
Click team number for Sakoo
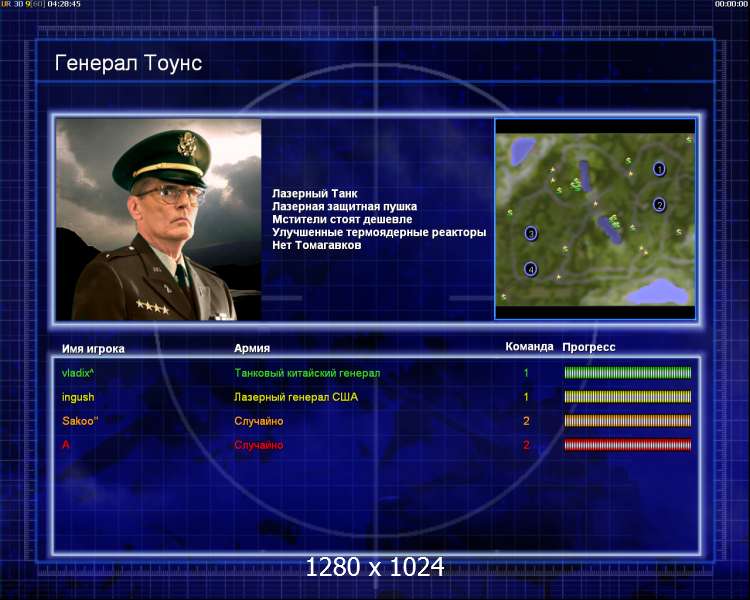tap(526, 421)
